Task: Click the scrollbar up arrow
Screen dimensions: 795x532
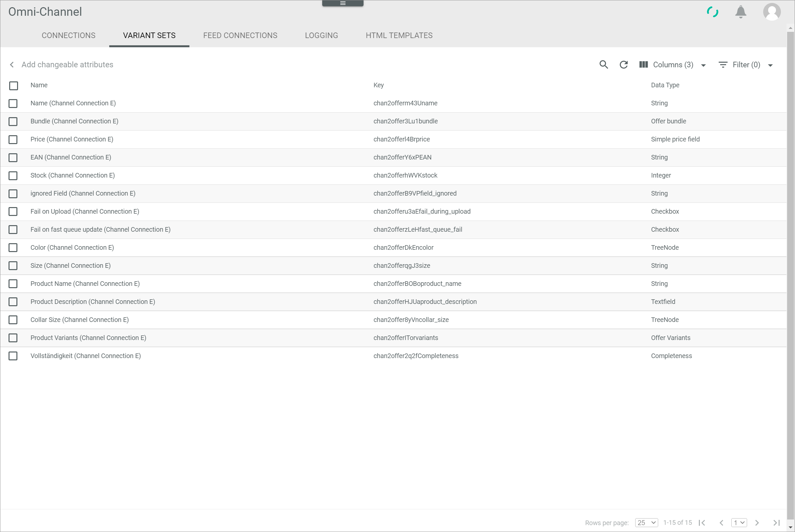Action: coord(791,28)
